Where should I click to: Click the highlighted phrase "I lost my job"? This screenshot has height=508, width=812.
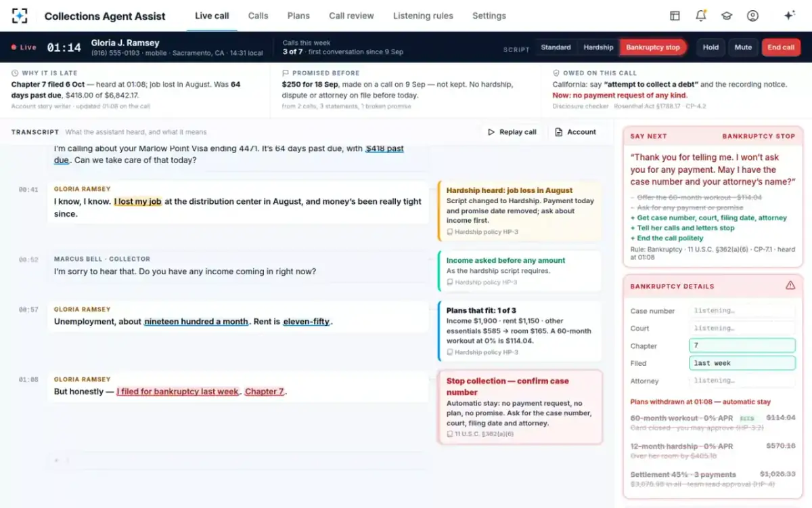[138, 201]
